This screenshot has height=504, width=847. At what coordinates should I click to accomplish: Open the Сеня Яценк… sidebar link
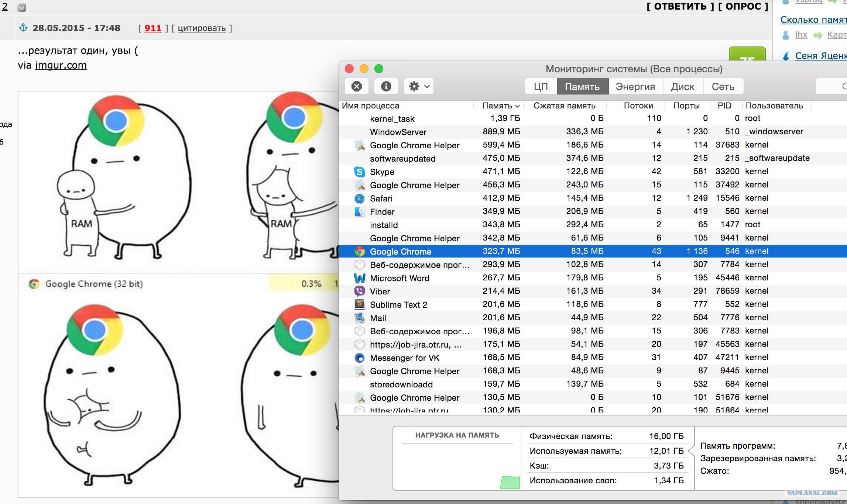821,56
